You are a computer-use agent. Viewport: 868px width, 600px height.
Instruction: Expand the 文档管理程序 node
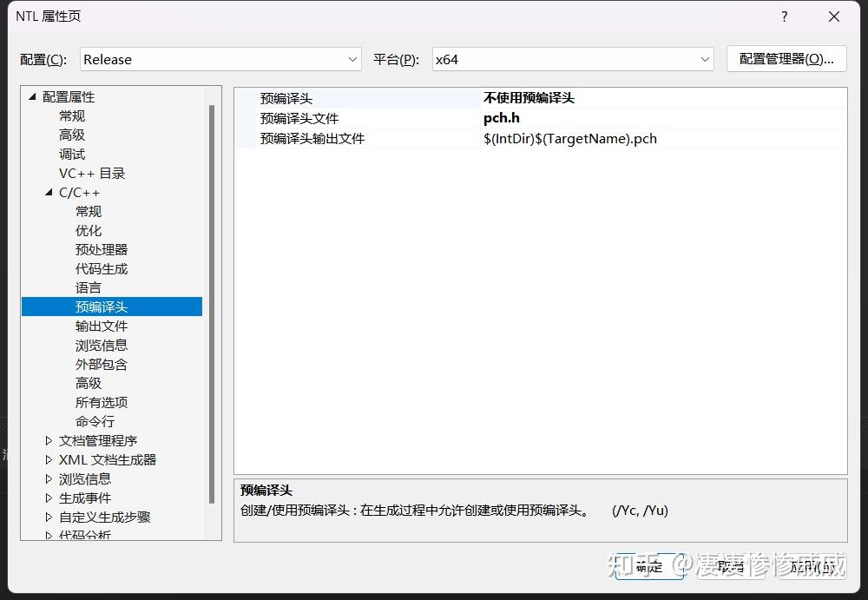click(x=47, y=440)
